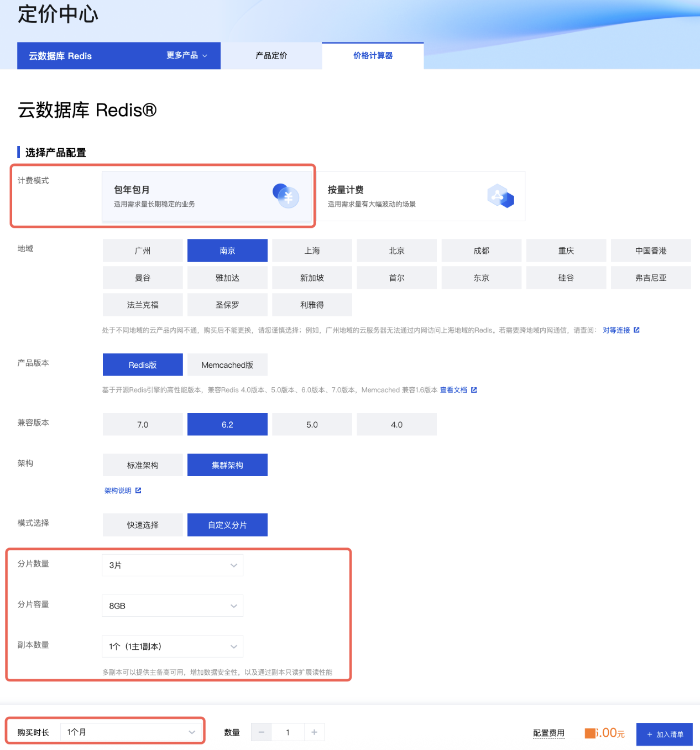Select 自定义分片 mode
700x750 pixels.
point(227,525)
